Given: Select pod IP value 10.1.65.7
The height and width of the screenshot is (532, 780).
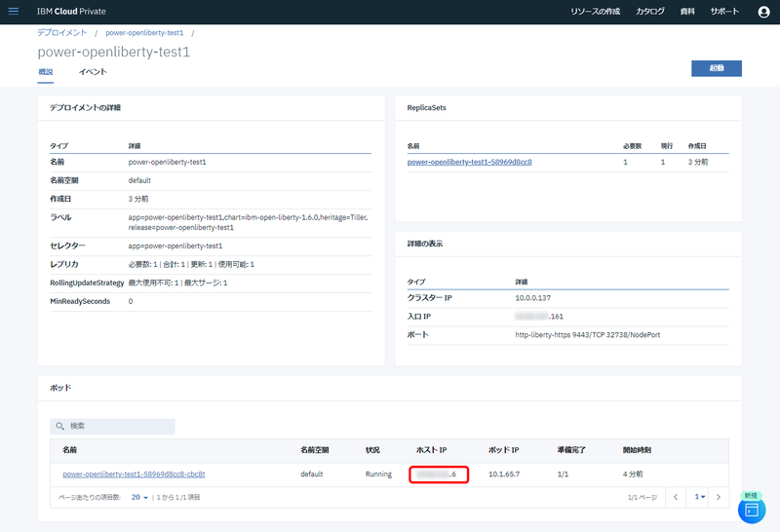Looking at the screenshot, I should [x=504, y=475].
